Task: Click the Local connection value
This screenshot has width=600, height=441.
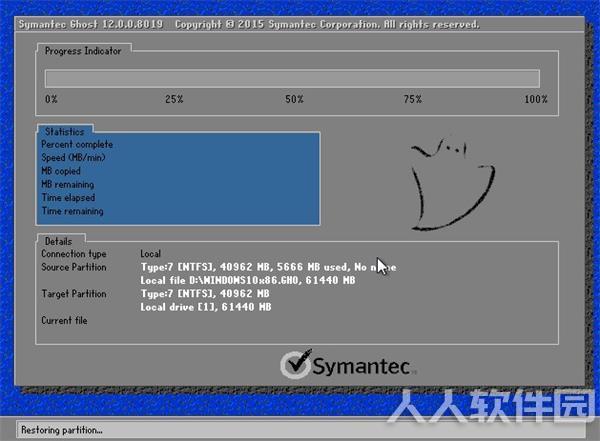Action: coord(150,254)
